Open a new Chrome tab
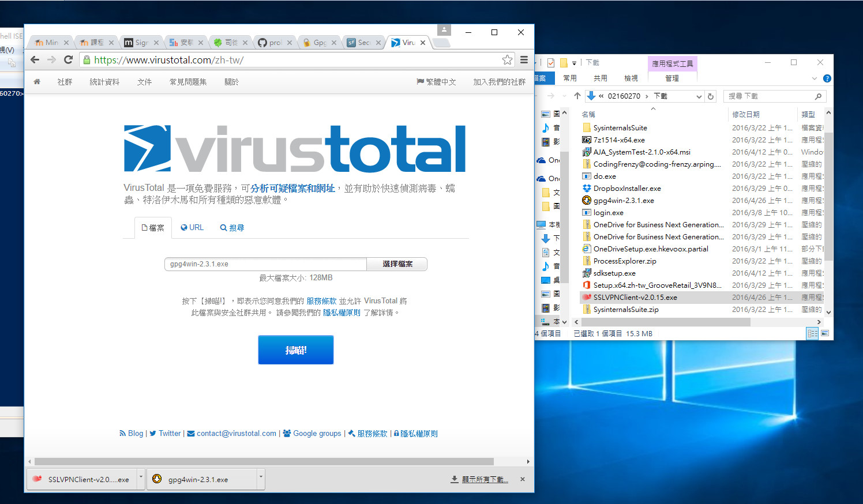Image resolution: width=863 pixels, height=504 pixels. [441, 43]
